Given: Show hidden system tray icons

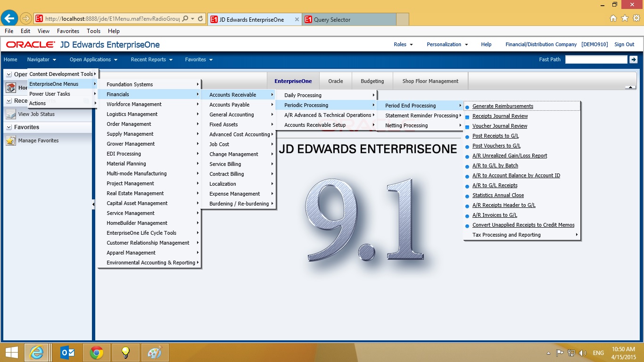Looking at the screenshot, I should coord(548,353).
